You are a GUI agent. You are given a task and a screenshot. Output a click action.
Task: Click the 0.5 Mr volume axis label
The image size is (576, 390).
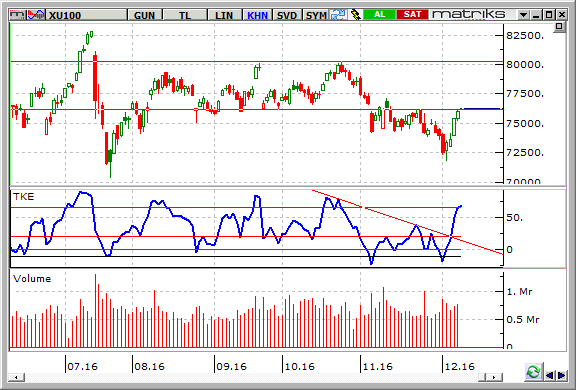click(x=522, y=319)
